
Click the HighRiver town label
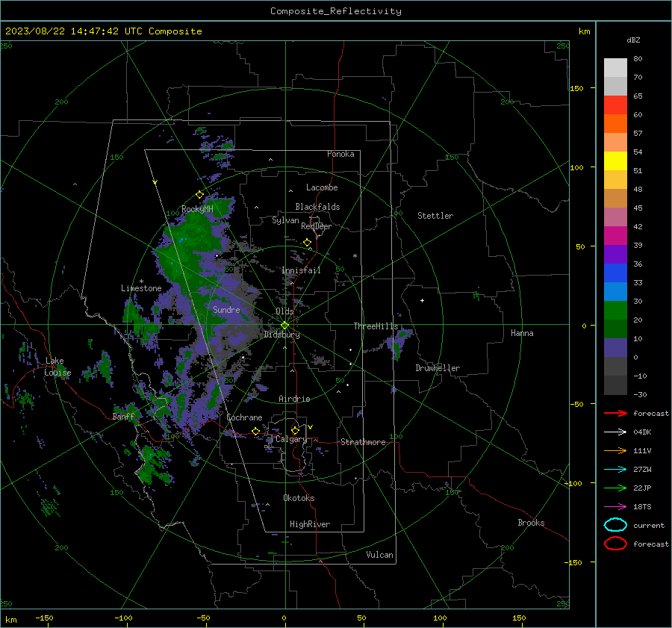[310, 524]
